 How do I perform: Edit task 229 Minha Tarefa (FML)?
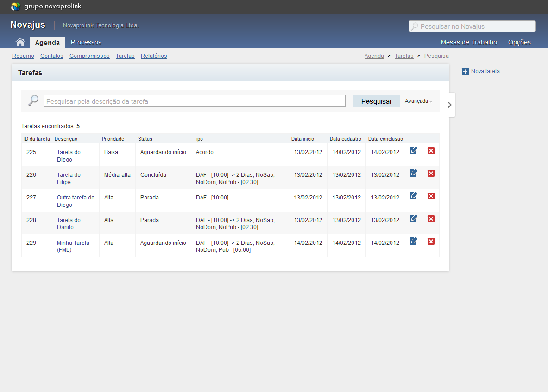point(414,241)
